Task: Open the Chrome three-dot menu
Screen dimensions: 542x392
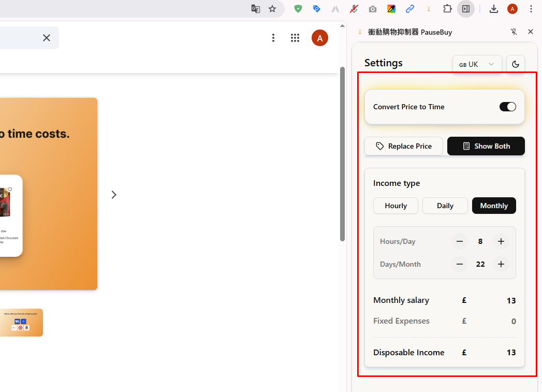Action: tap(531, 9)
